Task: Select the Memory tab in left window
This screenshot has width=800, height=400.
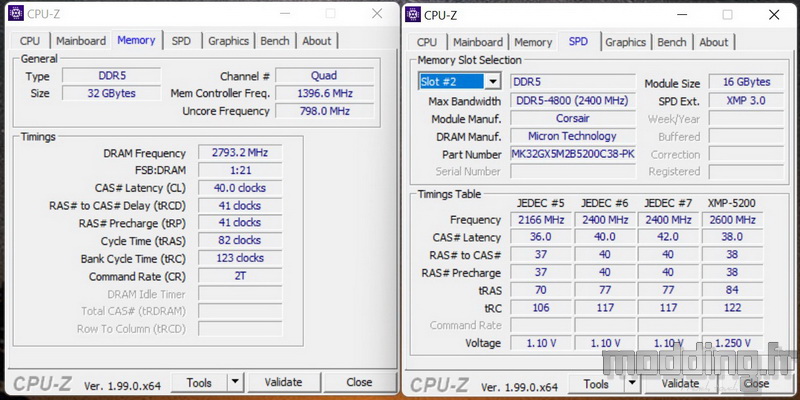Action: 136,40
